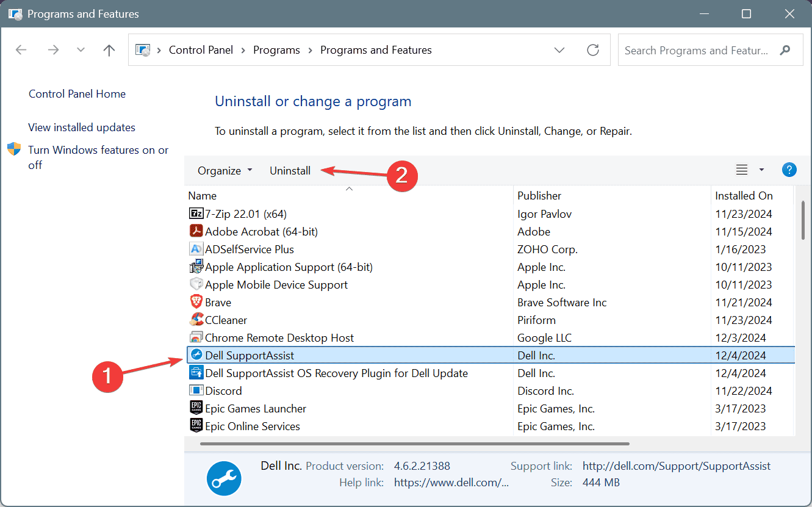The width and height of the screenshot is (812, 507).
Task: Open View installed updates link
Action: point(82,128)
